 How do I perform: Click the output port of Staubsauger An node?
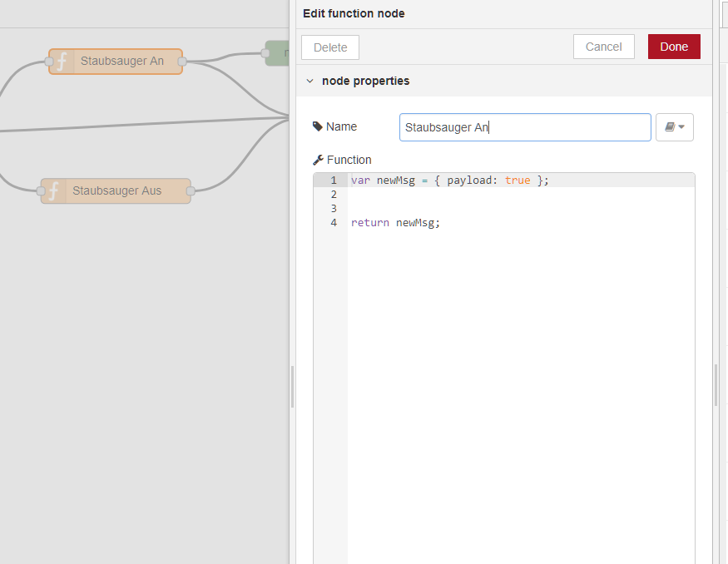click(182, 62)
